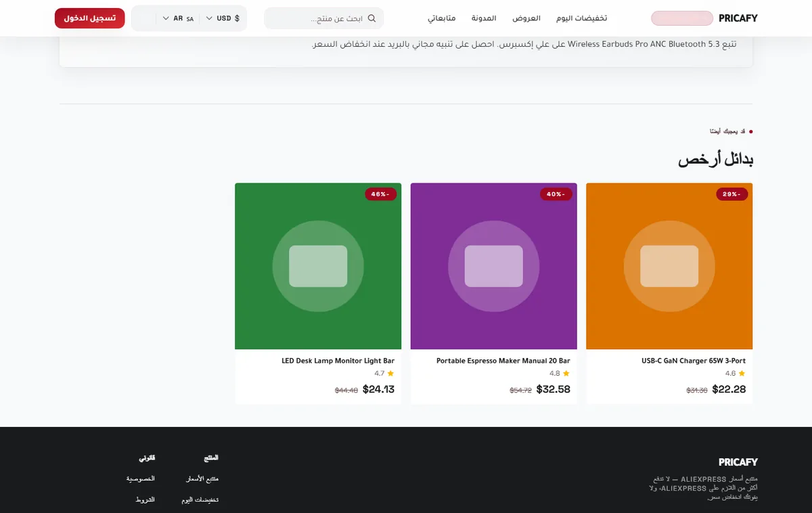Click the $24.13 price

(378, 389)
